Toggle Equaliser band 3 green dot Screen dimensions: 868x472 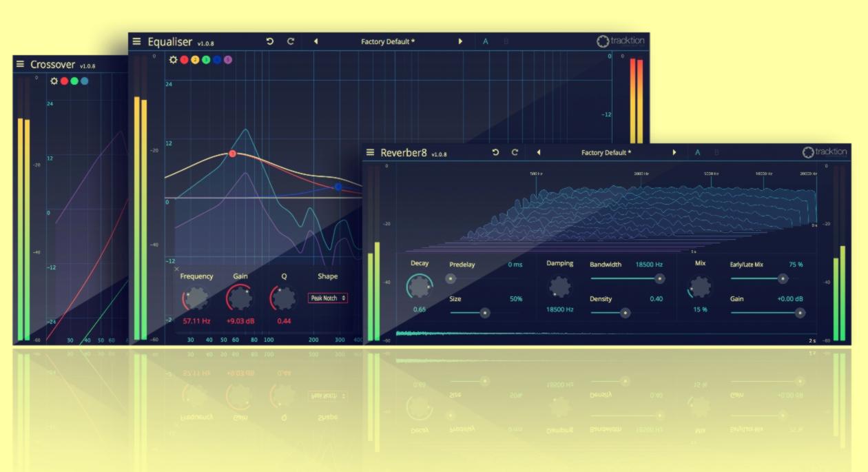[206, 60]
